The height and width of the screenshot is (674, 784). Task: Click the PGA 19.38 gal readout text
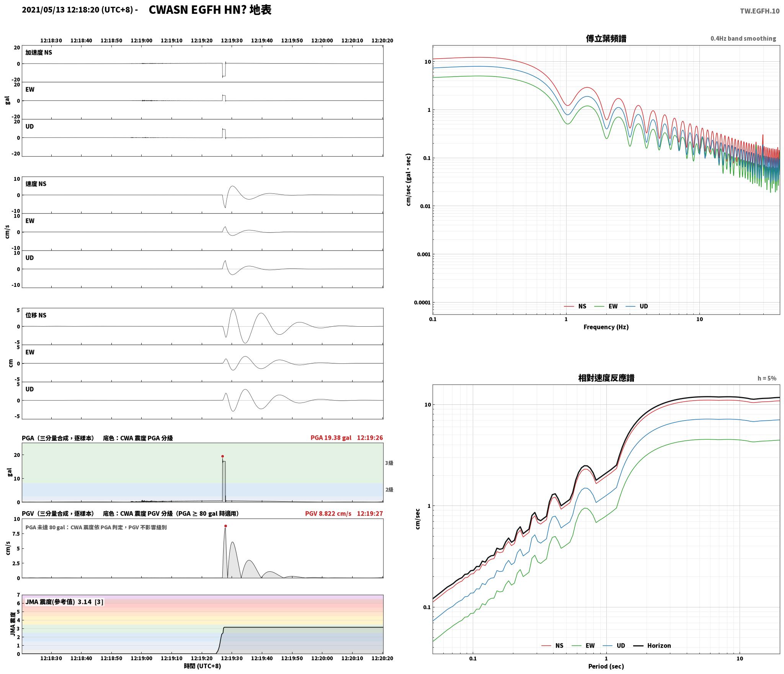tap(331, 437)
